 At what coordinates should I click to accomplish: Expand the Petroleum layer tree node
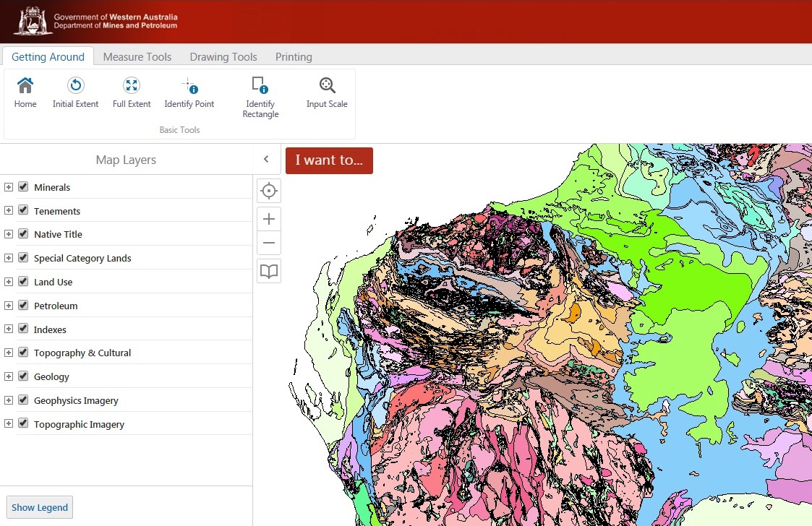coord(9,306)
